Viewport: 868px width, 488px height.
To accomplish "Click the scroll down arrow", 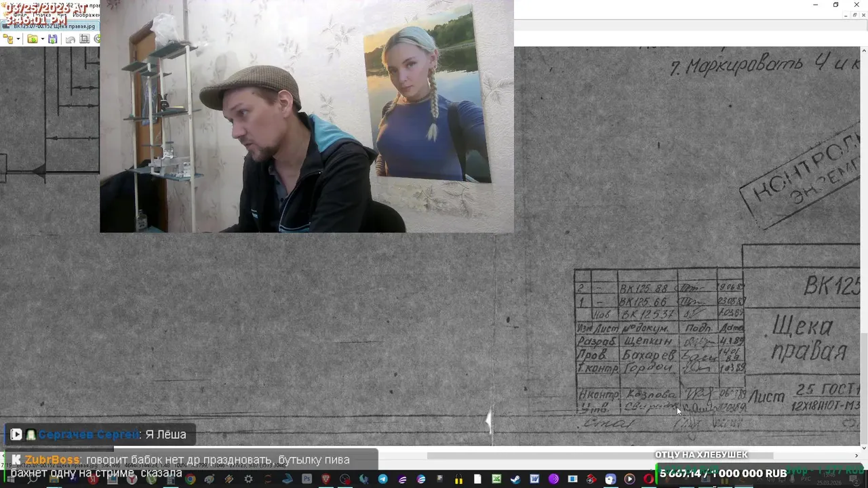I will [863, 447].
